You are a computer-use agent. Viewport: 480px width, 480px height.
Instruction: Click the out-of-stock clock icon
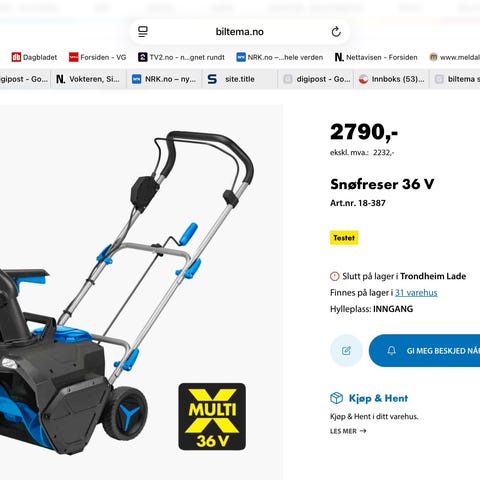[x=334, y=276]
